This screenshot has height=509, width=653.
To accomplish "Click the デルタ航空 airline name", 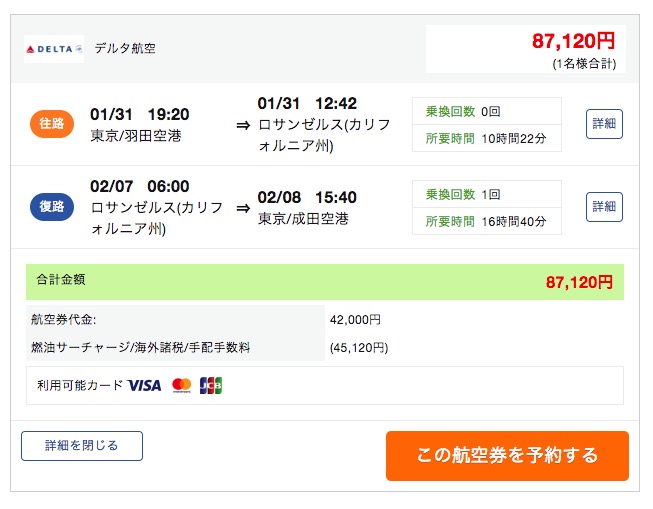I will click(125, 48).
